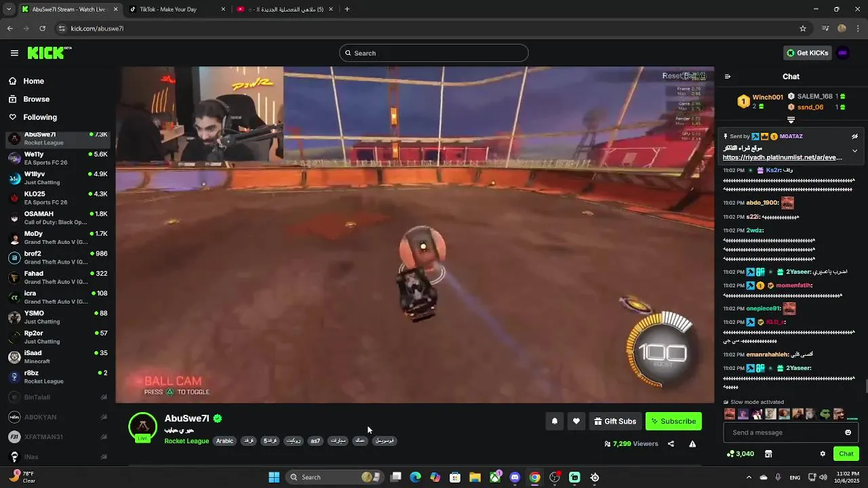
Task: Click the Subscribe button
Action: click(673, 421)
